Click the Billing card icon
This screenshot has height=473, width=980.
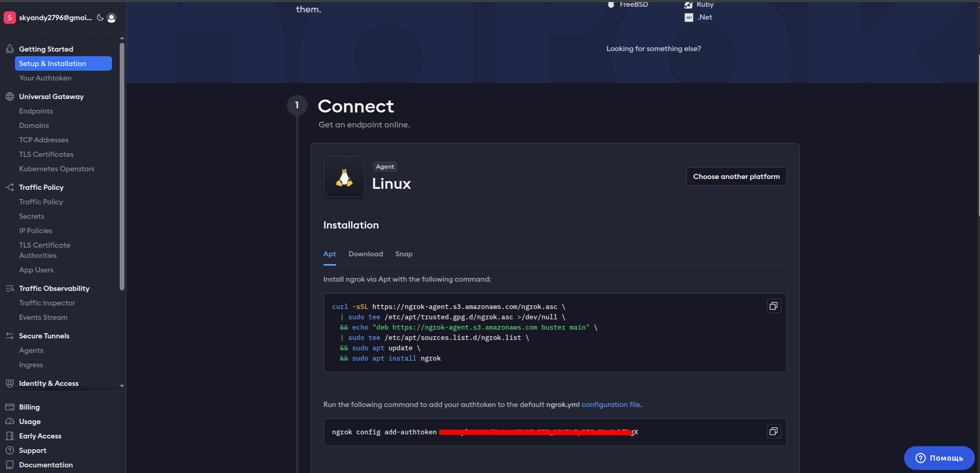pyautogui.click(x=10, y=407)
